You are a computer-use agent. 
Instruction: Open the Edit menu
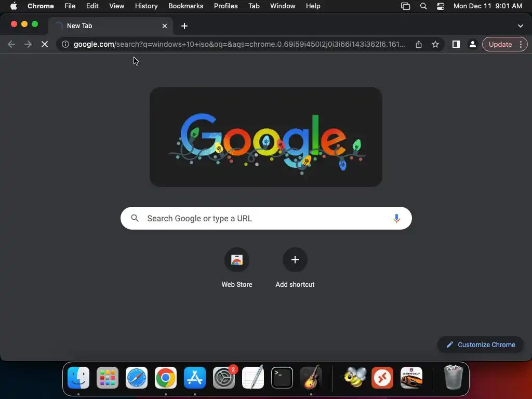pos(92,6)
